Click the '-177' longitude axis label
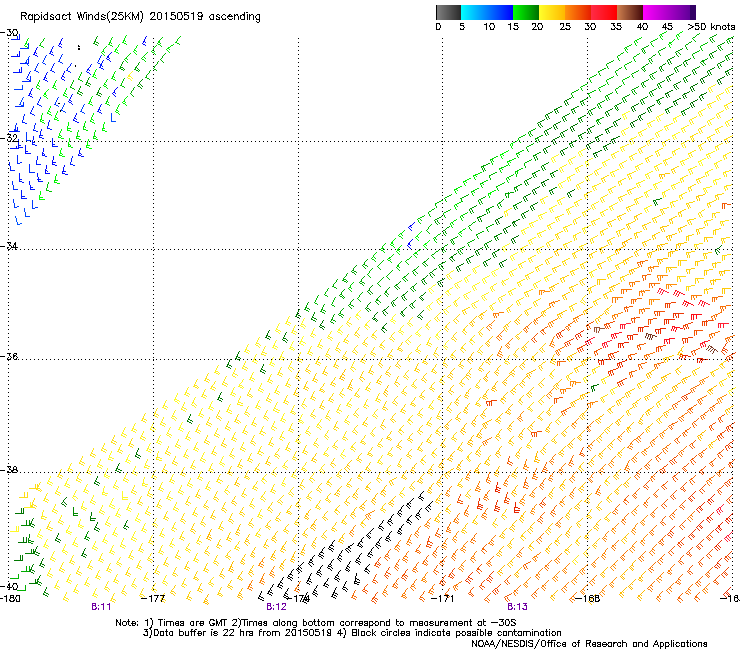Viewport: 740px width, 650px height. click(153, 599)
